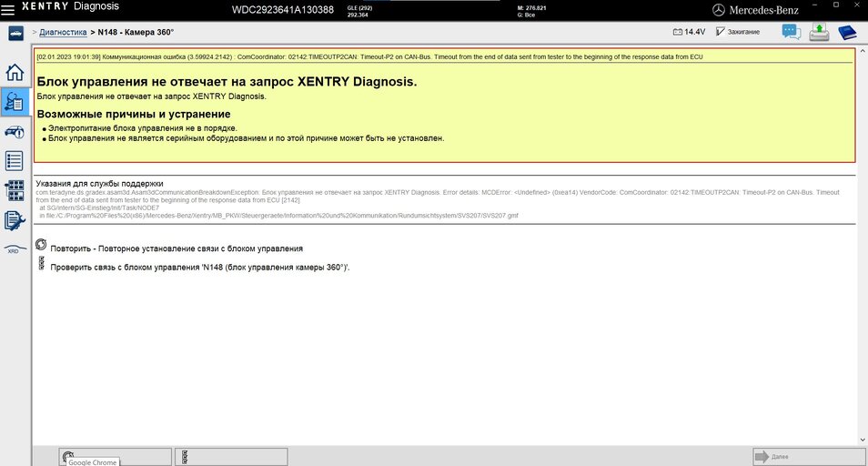Click the Повторить circular retry icon
Viewport: 868px width, 466px height.
(41, 244)
